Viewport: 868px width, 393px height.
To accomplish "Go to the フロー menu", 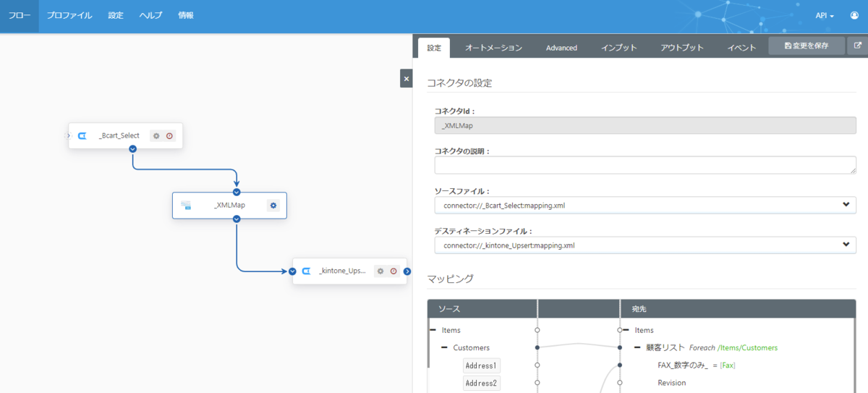I will tap(20, 15).
